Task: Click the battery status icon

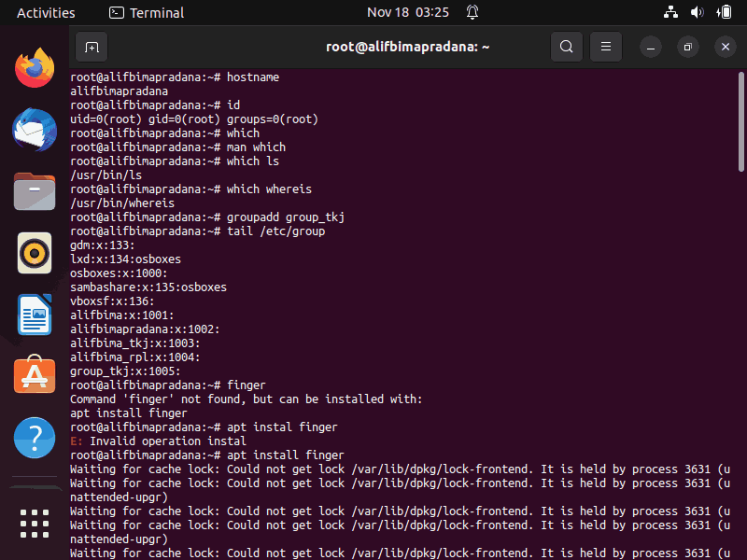Action: click(x=724, y=12)
